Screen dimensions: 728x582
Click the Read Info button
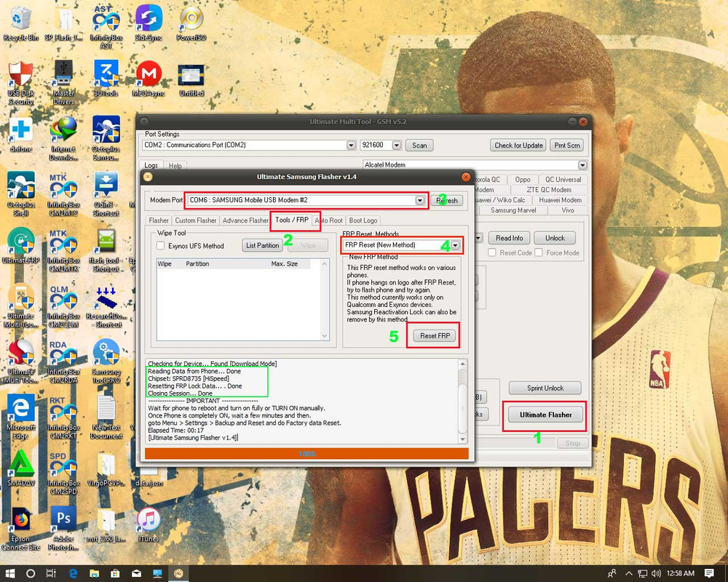509,238
